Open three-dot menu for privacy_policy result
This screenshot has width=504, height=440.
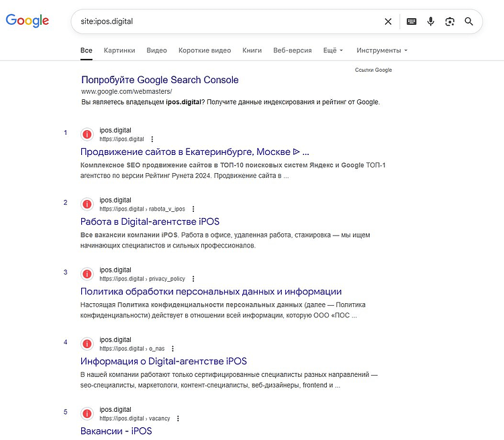coord(193,279)
